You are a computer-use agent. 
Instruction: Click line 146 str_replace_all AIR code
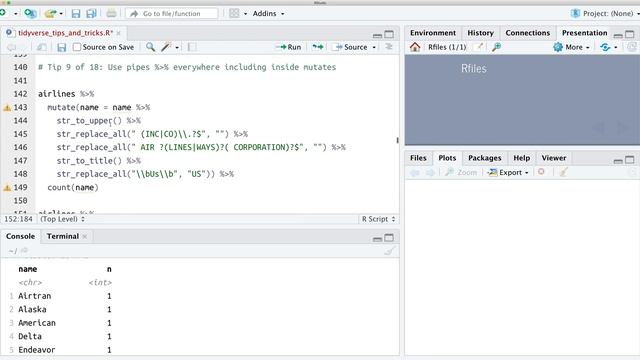201,147
